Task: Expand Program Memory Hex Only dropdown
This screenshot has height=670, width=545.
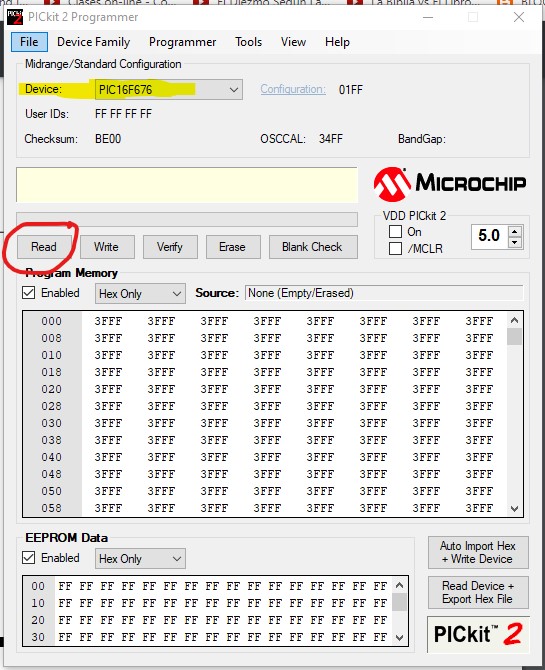Action: pos(140,294)
